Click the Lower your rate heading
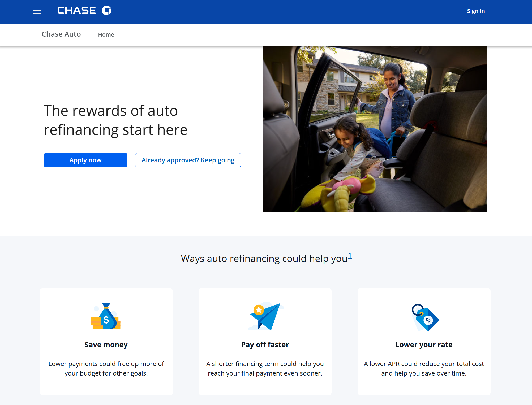The image size is (532, 405). pos(424,345)
